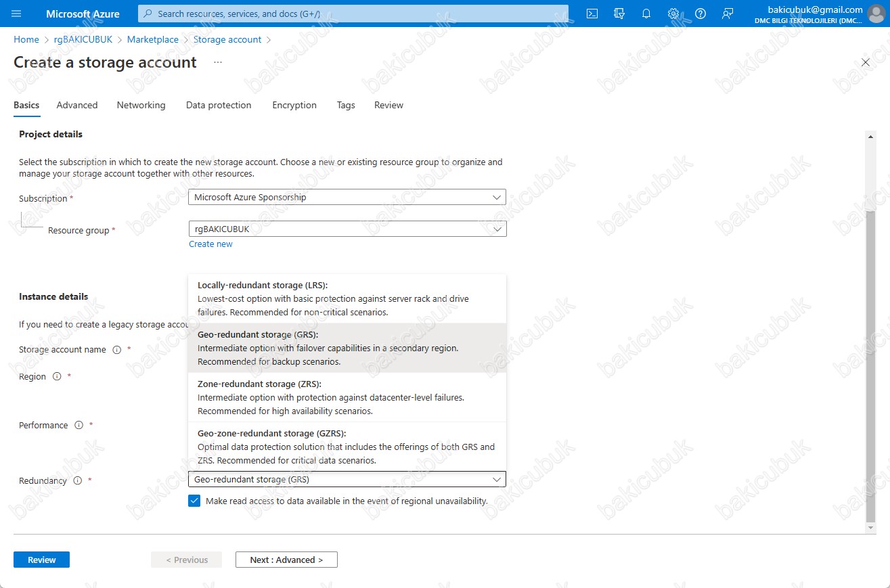Switch to the Tags tab
Screen dimensions: 890x588
pos(346,105)
